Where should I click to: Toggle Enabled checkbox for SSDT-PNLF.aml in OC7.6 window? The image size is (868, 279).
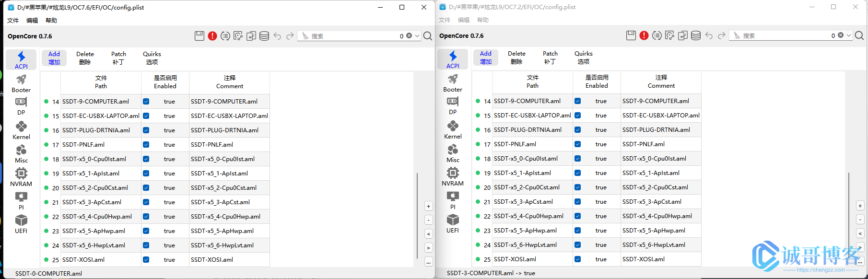(x=146, y=145)
